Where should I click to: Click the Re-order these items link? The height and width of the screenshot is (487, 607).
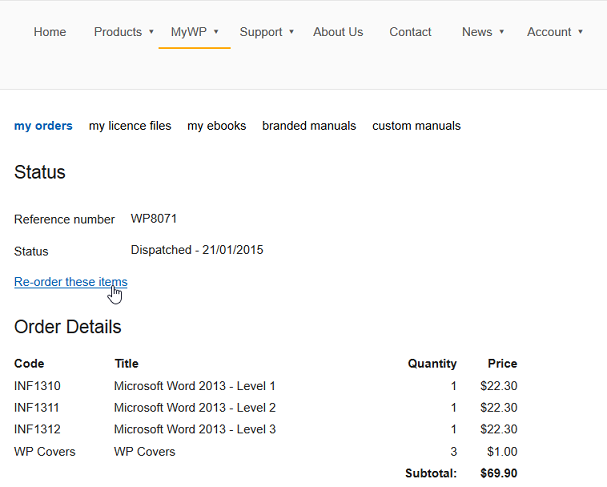[x=71, y=282]
